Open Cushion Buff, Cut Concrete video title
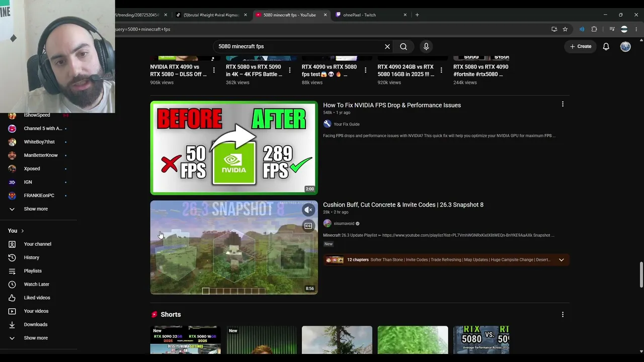 click(x=403, y=205)
